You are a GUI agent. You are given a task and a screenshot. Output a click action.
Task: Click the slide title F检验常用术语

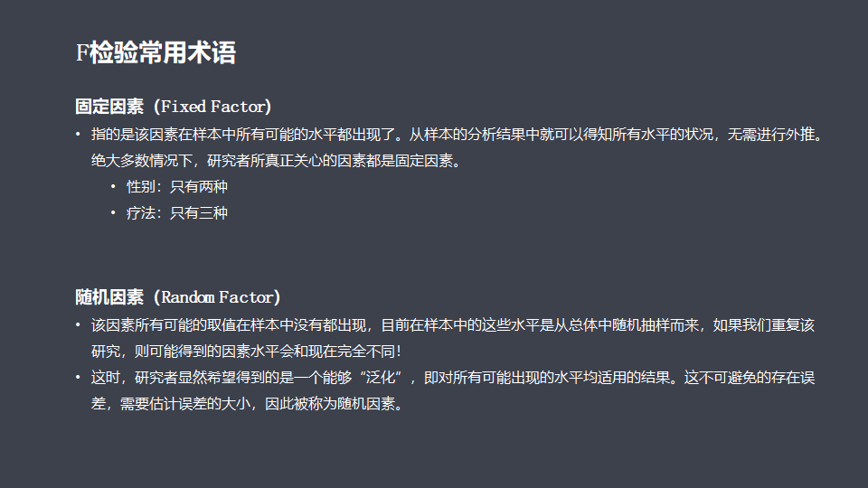point(156,53)
